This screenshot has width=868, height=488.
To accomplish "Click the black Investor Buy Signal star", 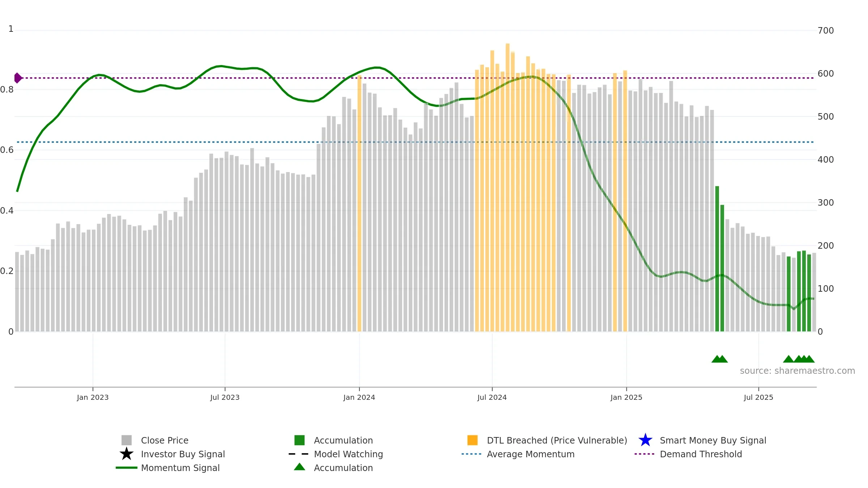I will click(x=127, y=454).
